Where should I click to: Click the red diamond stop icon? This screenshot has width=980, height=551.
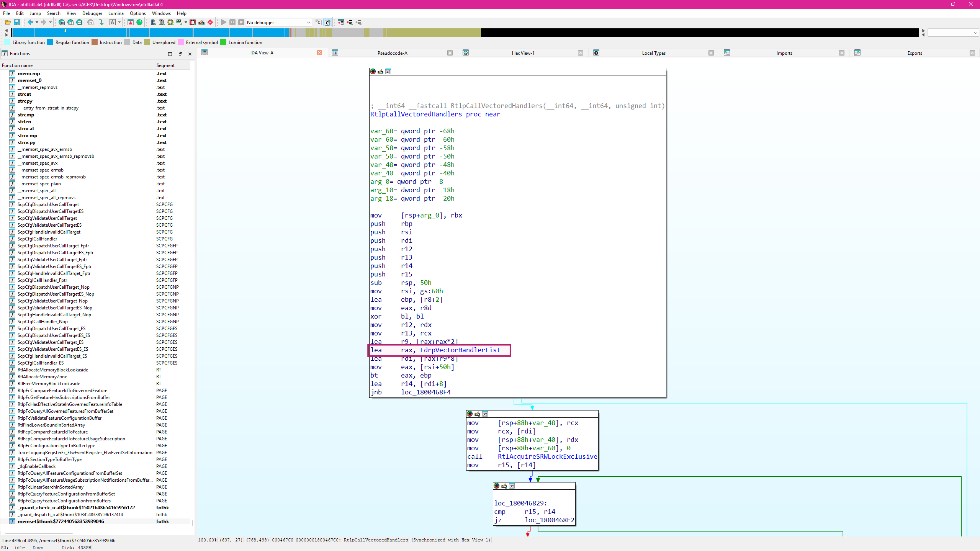[210, 22]
